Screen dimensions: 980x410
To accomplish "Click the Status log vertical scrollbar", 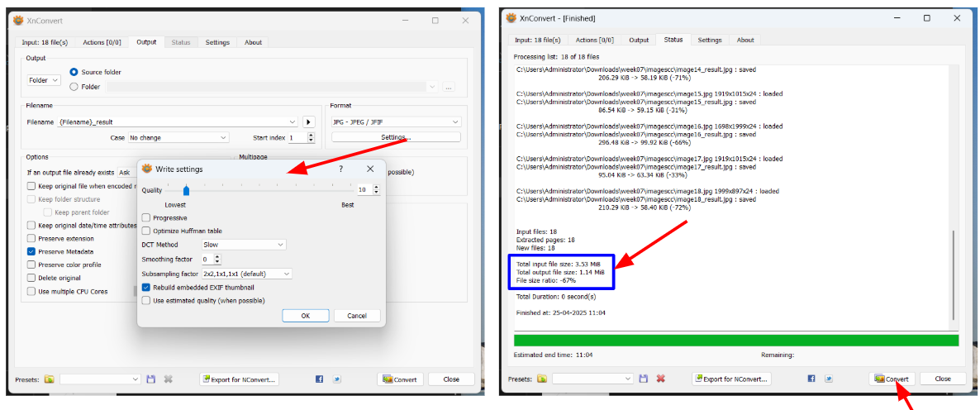I will point(953,275).
